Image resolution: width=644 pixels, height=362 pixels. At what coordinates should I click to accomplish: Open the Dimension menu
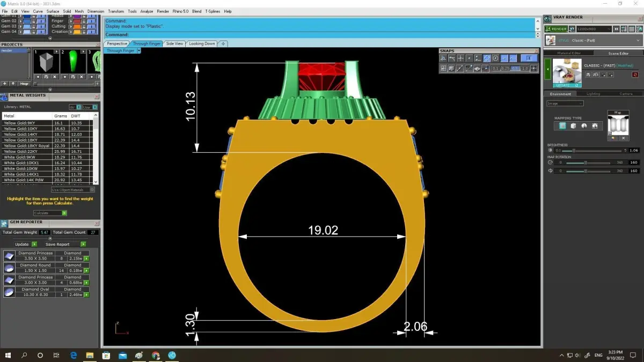[96, 11]
